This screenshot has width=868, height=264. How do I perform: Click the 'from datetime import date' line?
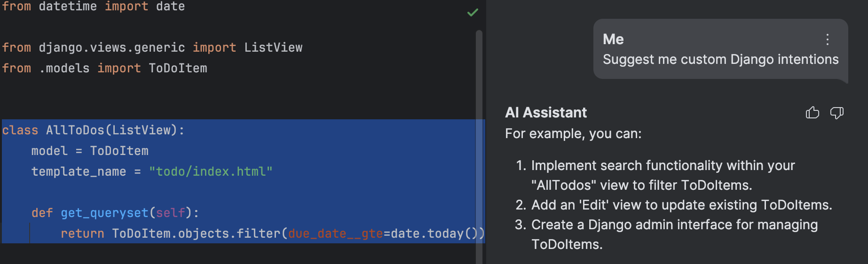point(93,7)
